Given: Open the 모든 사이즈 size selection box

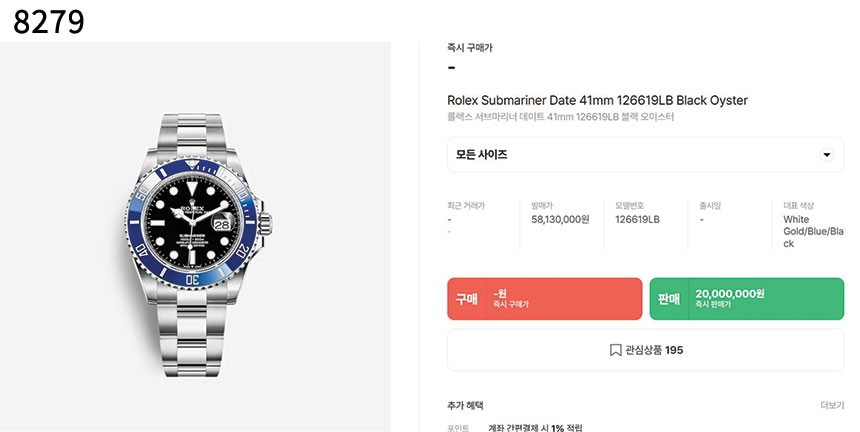Looking at the screenshot, I should pyautogui.click(x=646, y=155).
